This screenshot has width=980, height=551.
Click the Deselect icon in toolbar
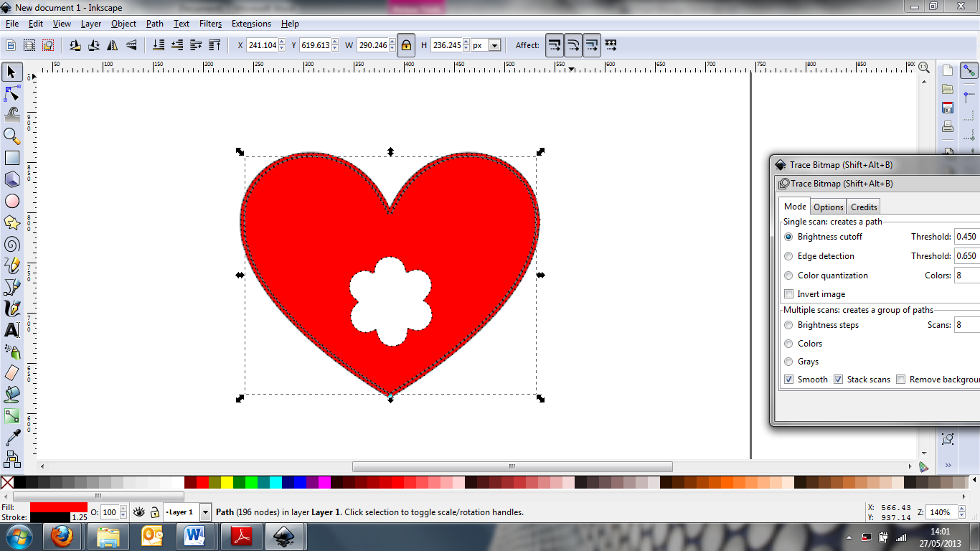[48, 45]
